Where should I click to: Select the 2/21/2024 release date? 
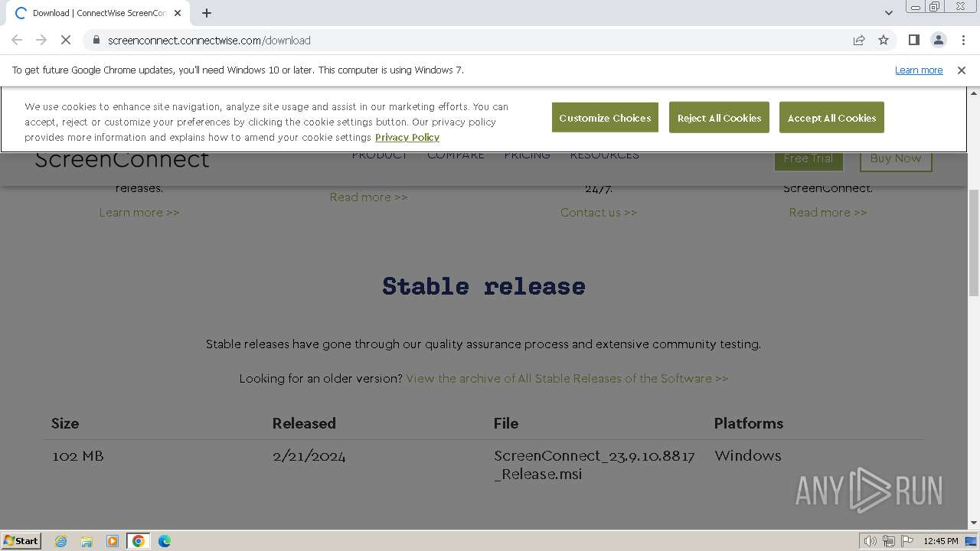click(309, 456)
